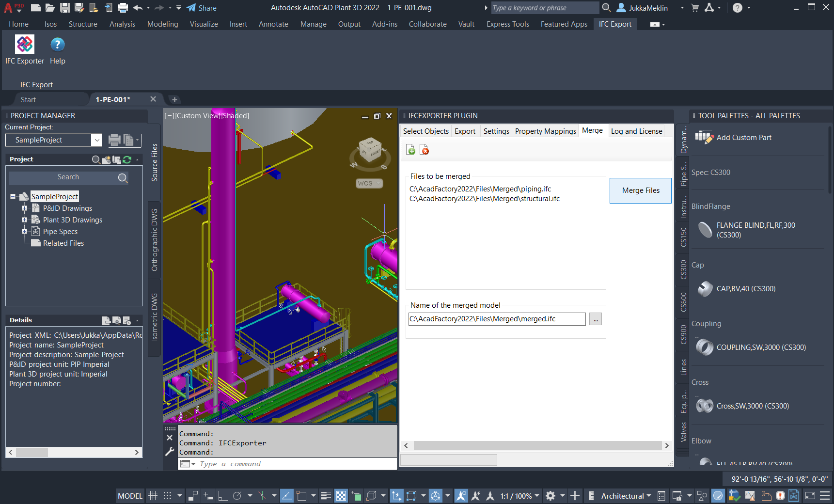Screen dimensions: 834x504
Task: Toggle snap mode dotted grid in status bar
Action: click(167, 496)
